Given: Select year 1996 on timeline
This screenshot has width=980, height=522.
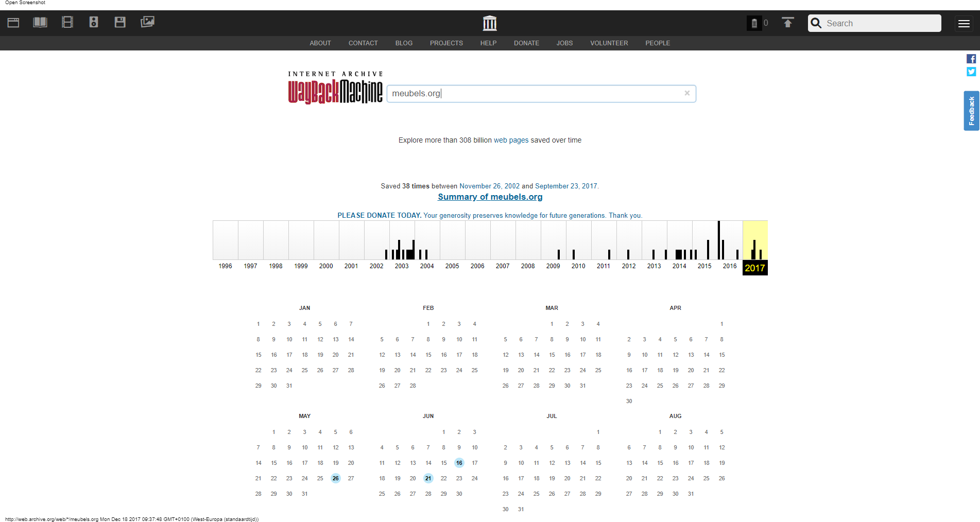Looking at the screenshot, I should click(x=225, y=266).
